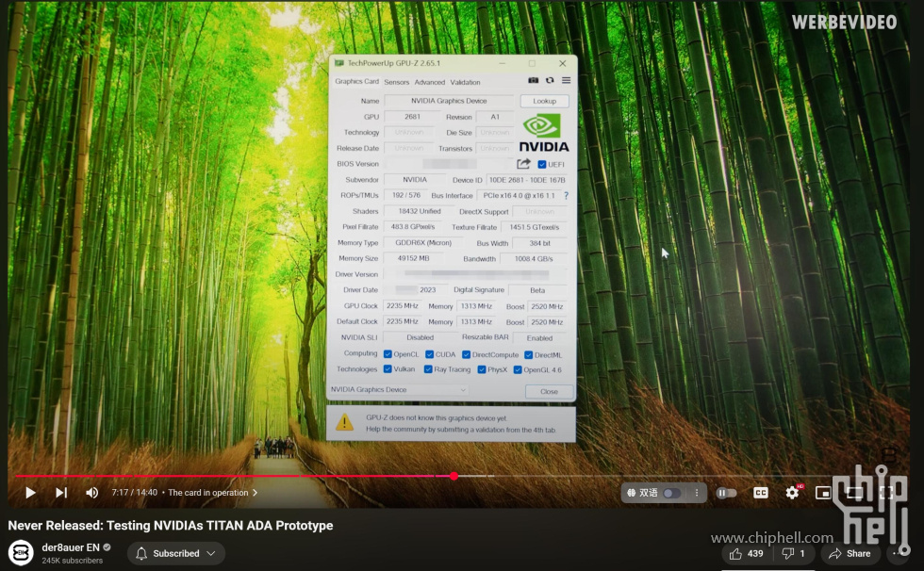Select the Memory Type value 'GDDR6X (Micron)'
The image size is (924, 571).
click(423, 242)
